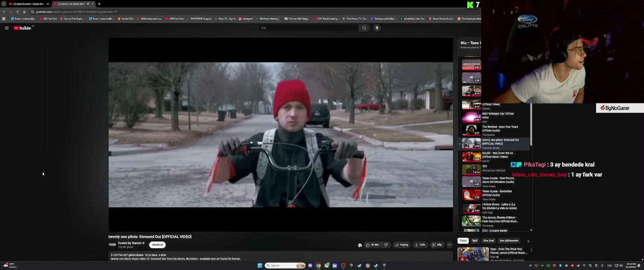Select the 'Son yüklenenler' filter chip

tap(509, 241)
